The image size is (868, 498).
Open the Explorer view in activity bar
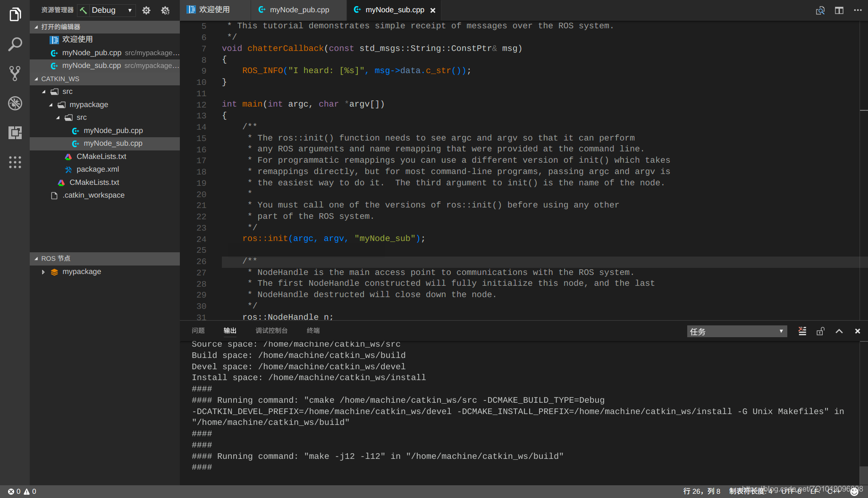coord(15,15)
